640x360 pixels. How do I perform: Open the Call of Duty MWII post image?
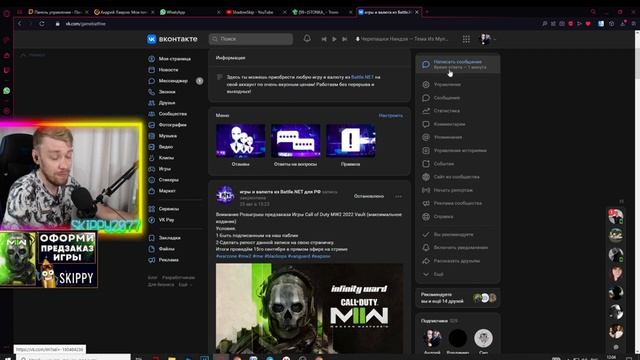[x=309, y=308]
